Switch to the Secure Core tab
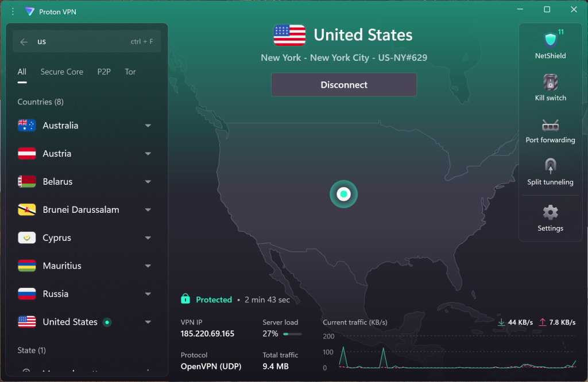Screen dimensions: 588x382 coord(62,72)
